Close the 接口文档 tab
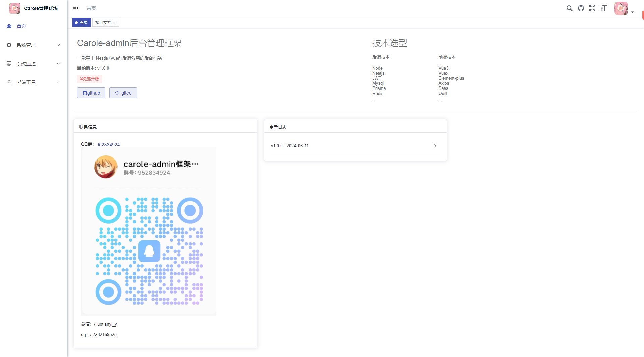This screenshot has width=644, height=357. pyautogui.click(x=114, y=23)
